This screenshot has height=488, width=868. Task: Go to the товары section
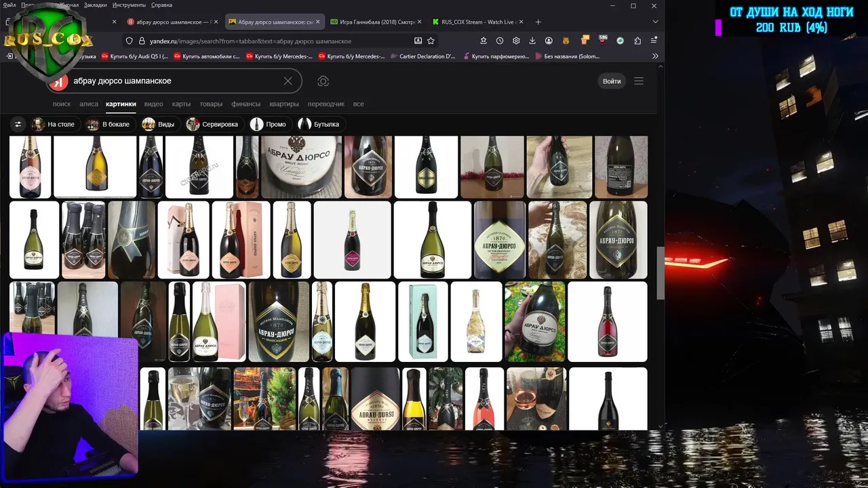click(211, 104)
